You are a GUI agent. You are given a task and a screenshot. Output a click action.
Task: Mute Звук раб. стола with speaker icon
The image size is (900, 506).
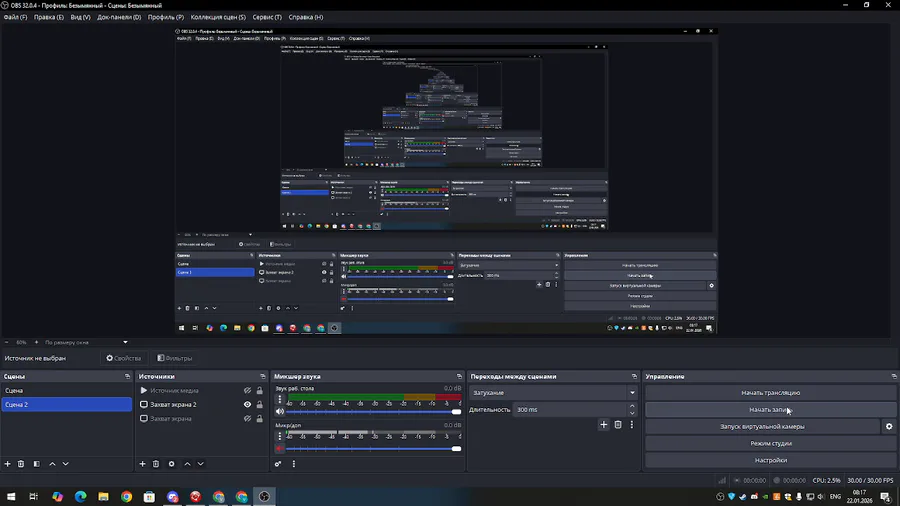(280, 411)
